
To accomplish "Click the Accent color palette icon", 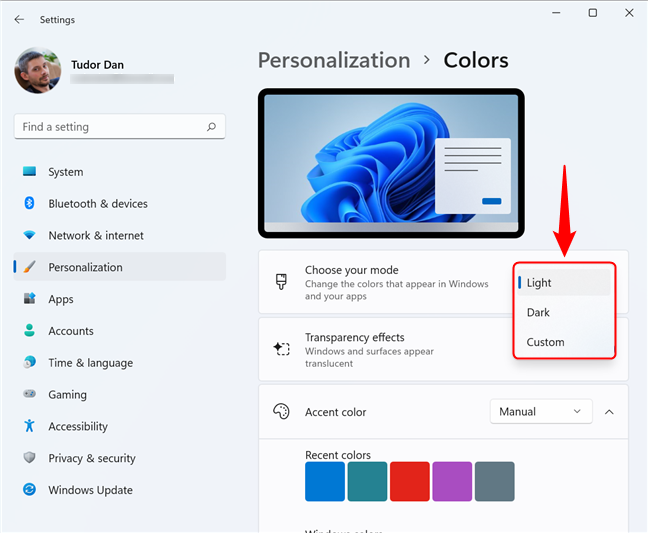I will point(281,412).
